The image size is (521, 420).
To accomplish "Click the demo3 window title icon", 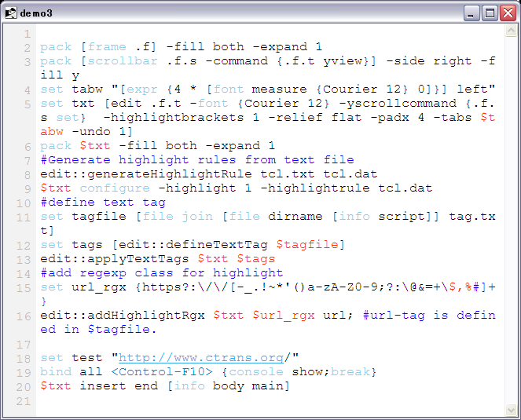I will tap(11, 13).
